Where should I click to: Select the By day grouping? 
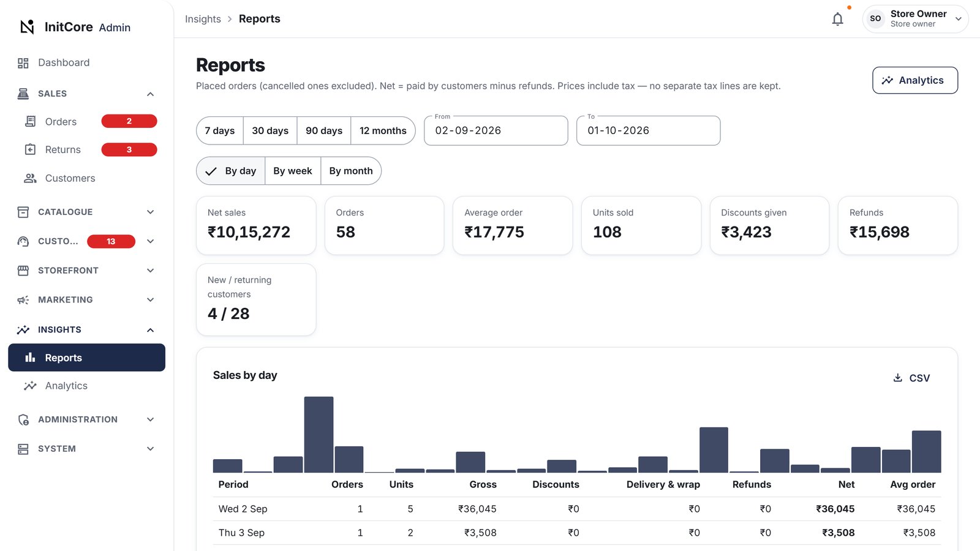click(x=231, y=171)
